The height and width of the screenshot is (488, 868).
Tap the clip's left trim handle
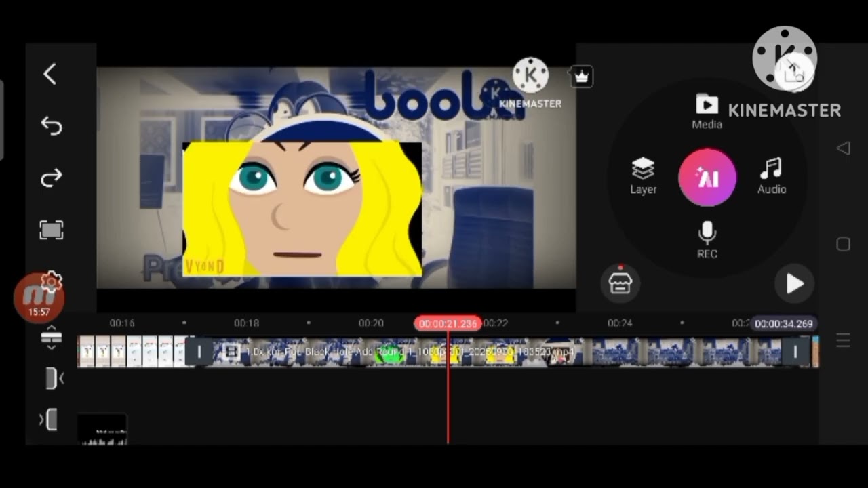pos(199,352)
